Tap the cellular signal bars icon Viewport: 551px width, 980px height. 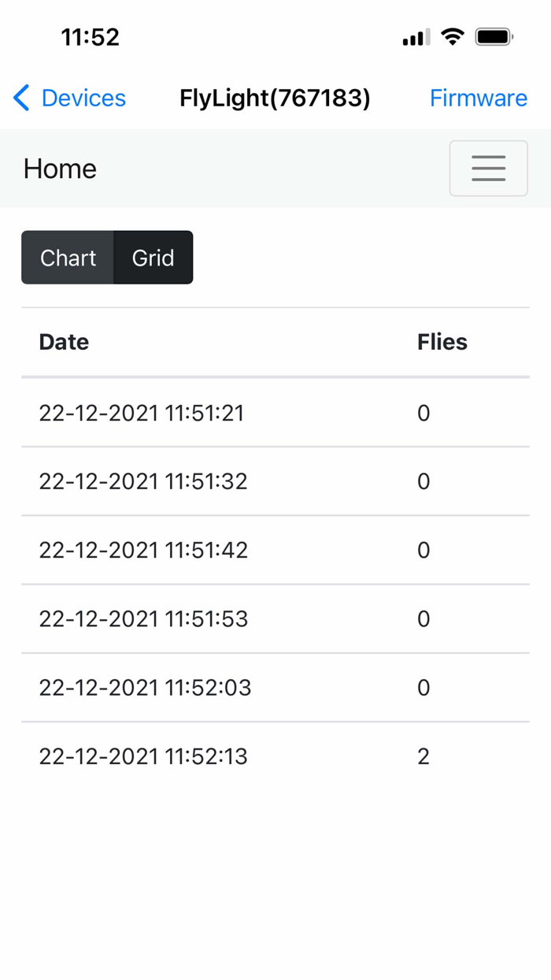[x=416, y=37]
